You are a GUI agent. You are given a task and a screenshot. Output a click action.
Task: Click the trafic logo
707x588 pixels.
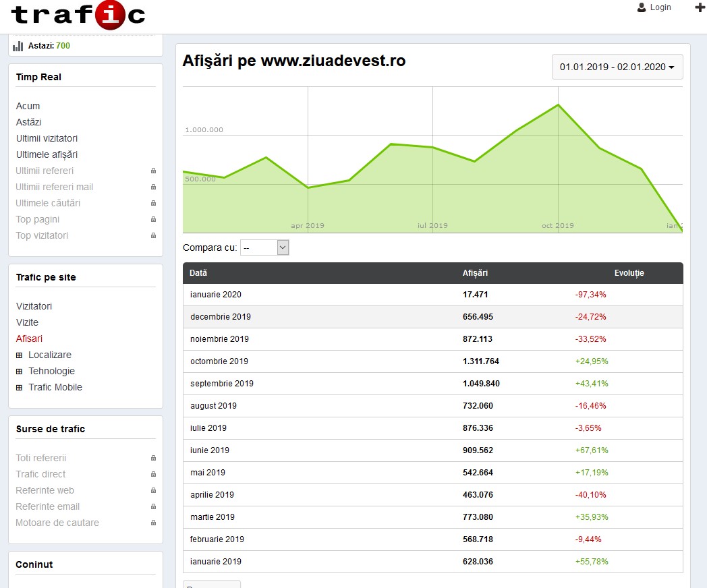click(x=78, y=16)
